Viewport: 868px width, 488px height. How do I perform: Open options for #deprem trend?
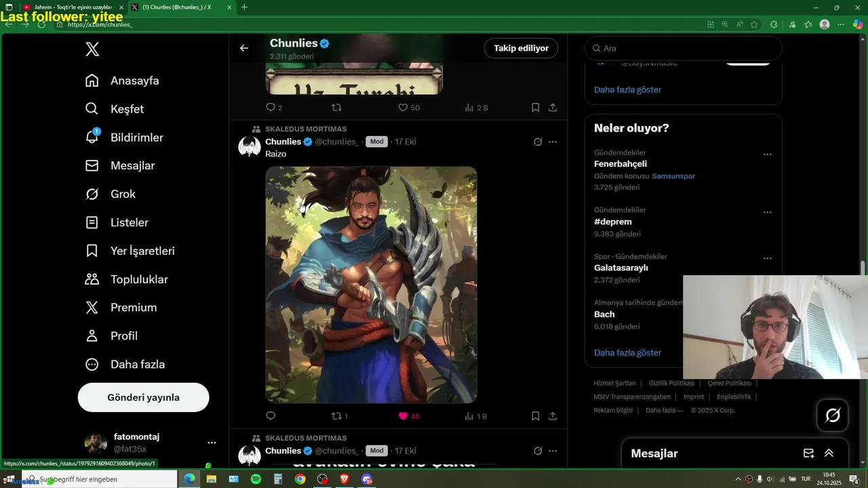(x=768, y=212)
